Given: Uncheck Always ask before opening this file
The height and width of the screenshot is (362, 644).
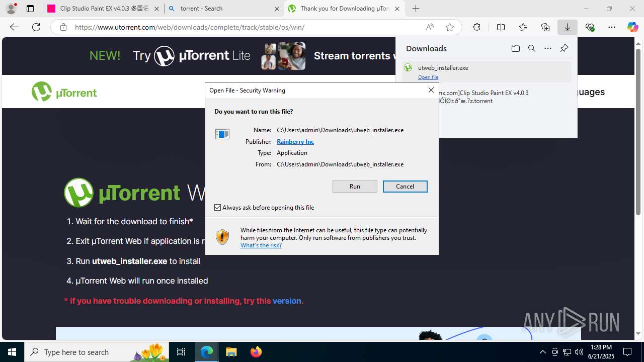Looking at the screenshot, I should [x=217, y=207].
